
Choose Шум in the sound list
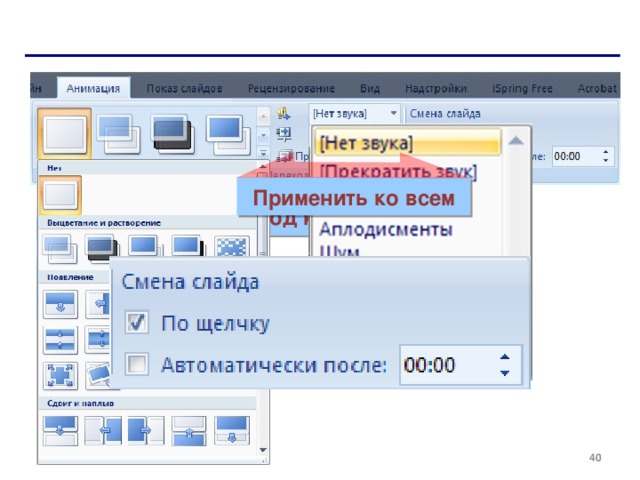click(339, 251)
